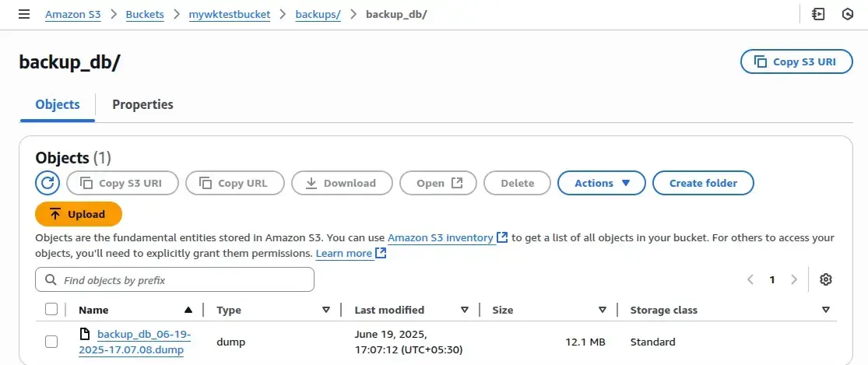868x365 pixels.
Task: Open the Actions dropdown menu
Action: 602,183
